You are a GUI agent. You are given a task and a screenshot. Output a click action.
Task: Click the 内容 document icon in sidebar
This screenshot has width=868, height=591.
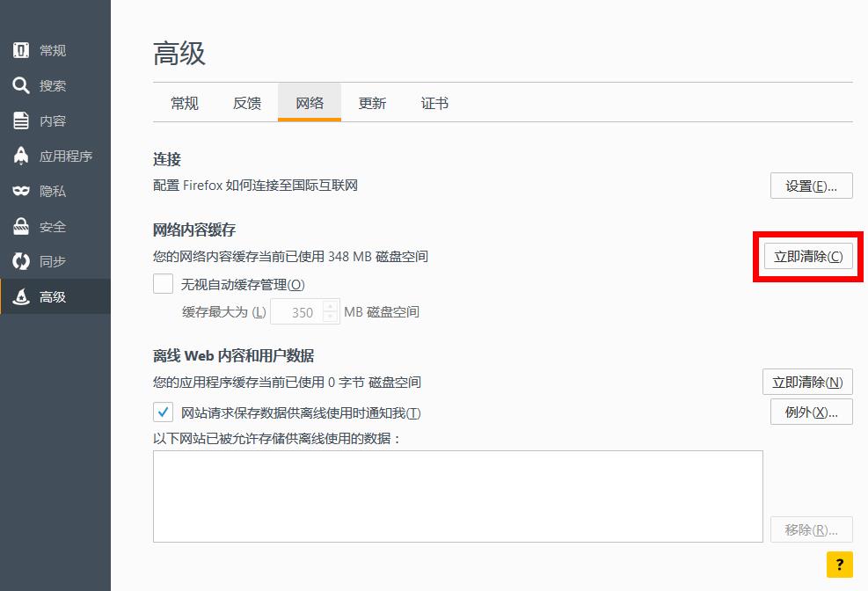21,120
